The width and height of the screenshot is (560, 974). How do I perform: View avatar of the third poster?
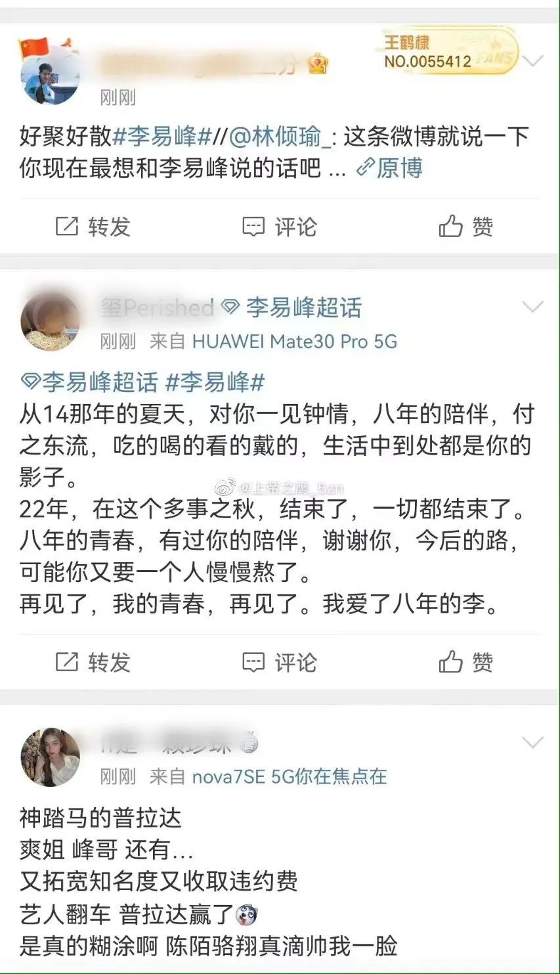[50, 757]
